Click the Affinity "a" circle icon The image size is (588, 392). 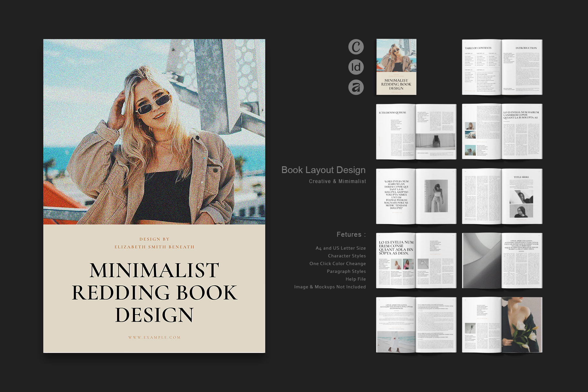[356, 87]
